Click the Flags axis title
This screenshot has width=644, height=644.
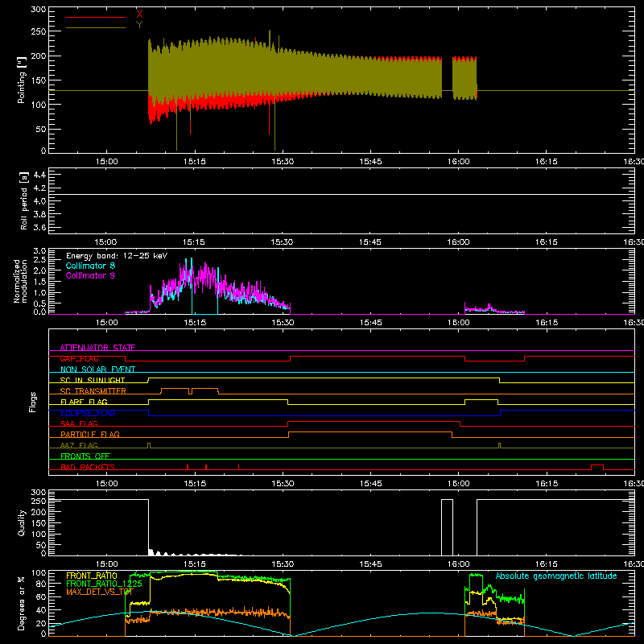point(32,402)
